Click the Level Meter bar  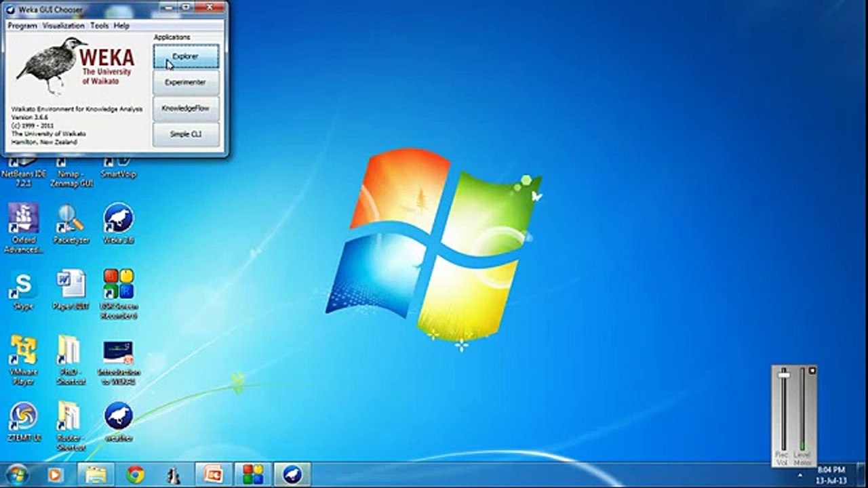click(x=802, y=410)
